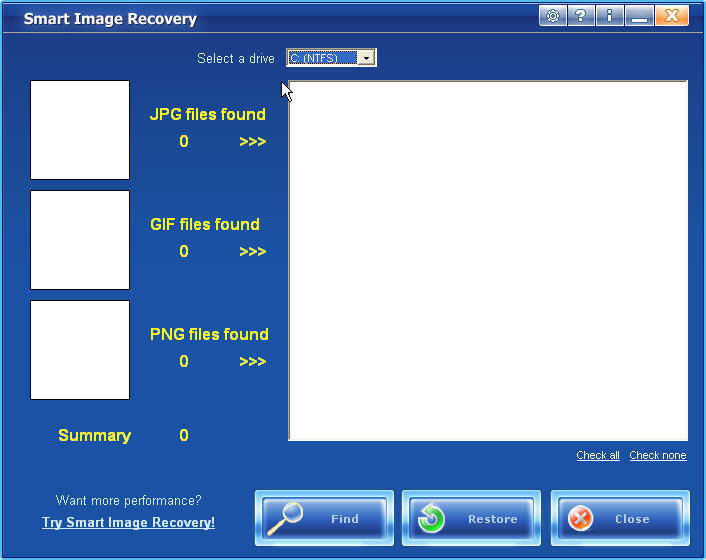This screenshot has height=560, width=706.
Task: Minimize the Smart Image Recovery window
Action: click(639, 16)
